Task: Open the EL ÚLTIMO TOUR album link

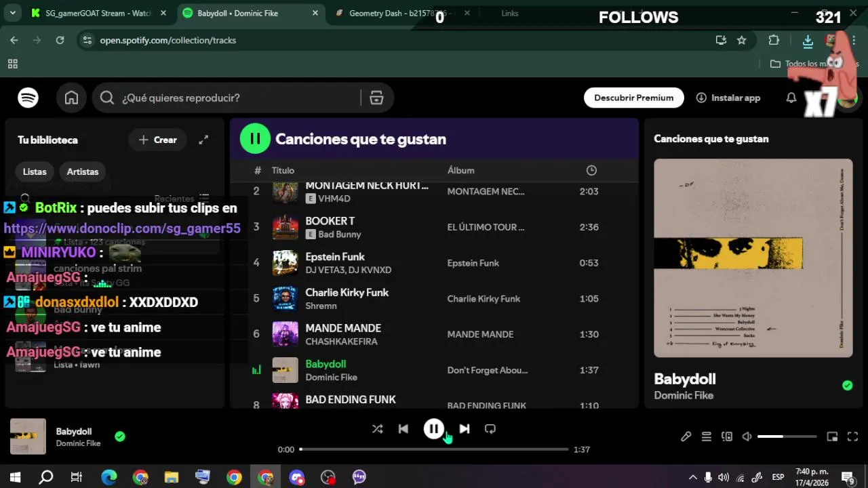Action: pos(486,227)
